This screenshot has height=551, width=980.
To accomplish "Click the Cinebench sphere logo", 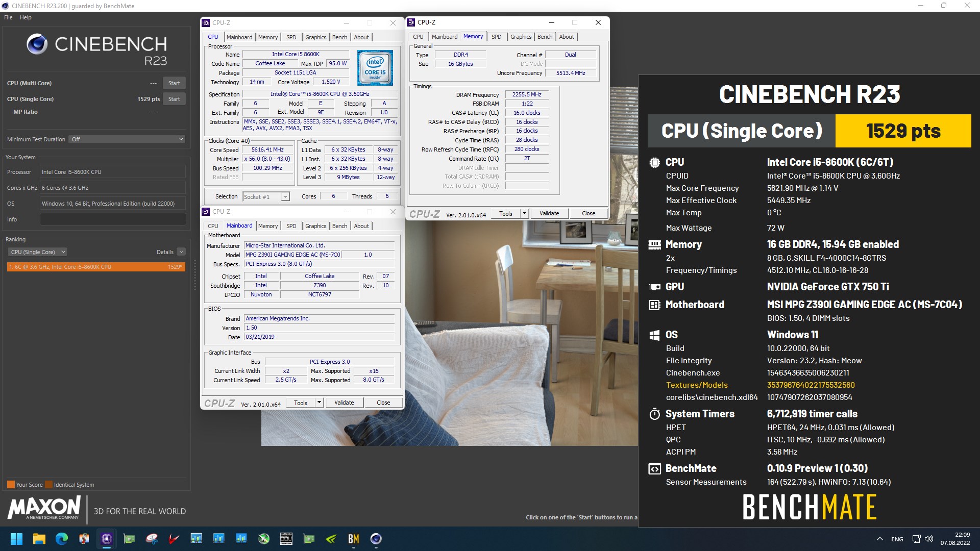I will coord(37,44).
